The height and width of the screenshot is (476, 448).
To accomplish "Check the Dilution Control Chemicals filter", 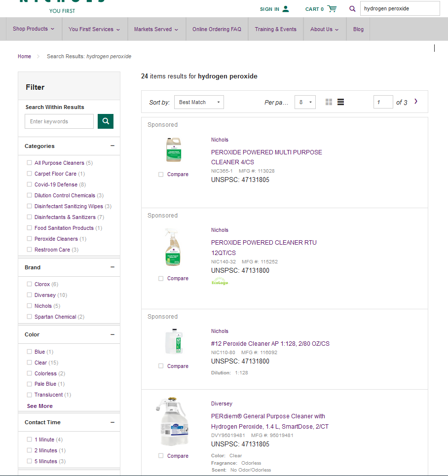I will 30,195.
